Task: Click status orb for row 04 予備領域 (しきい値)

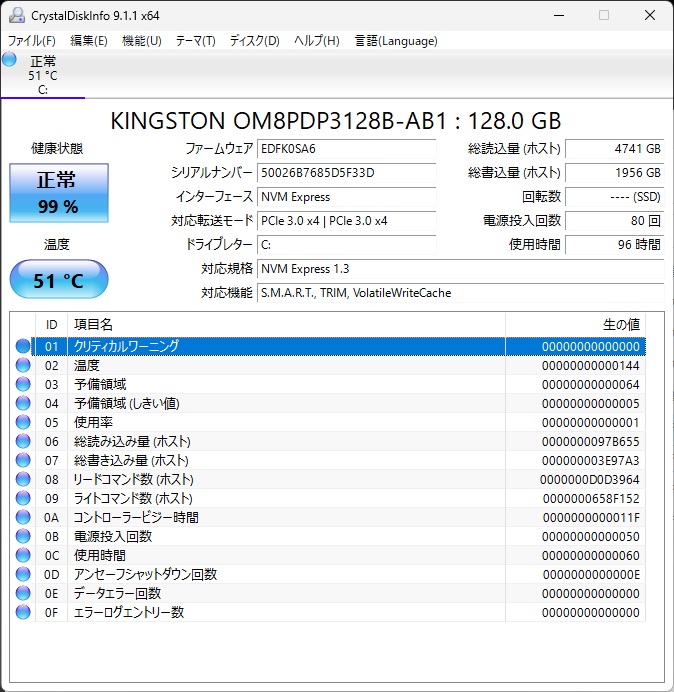Action: coord(23,403)
